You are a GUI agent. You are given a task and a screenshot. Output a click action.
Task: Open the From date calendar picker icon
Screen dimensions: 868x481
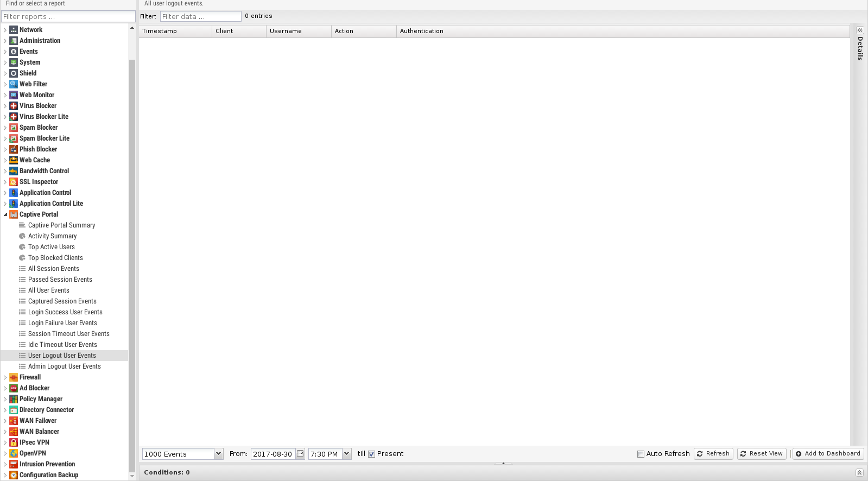(300, 453)
